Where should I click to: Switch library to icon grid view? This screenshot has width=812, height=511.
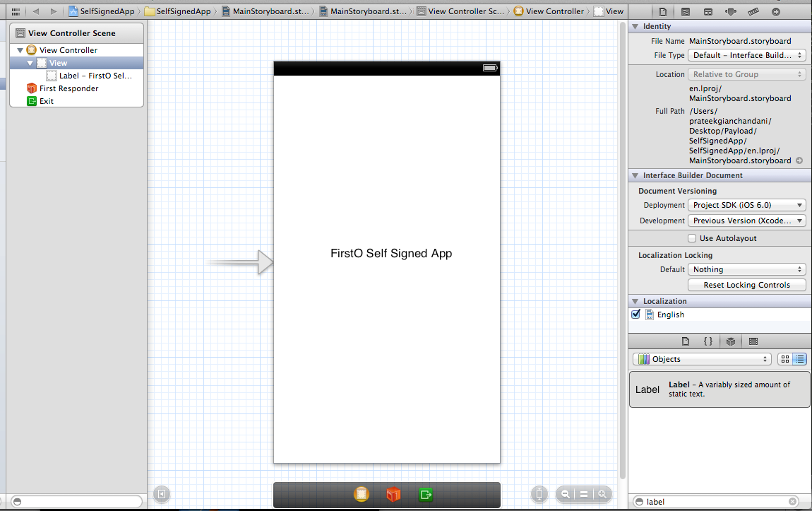coord(784,359)
